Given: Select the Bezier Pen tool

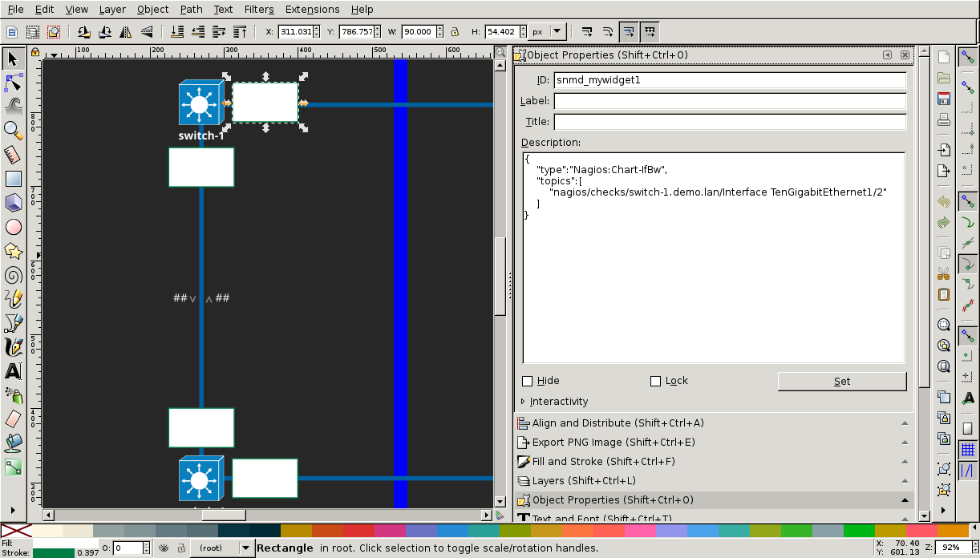Looking at the screenshot, I should point(13,323).
